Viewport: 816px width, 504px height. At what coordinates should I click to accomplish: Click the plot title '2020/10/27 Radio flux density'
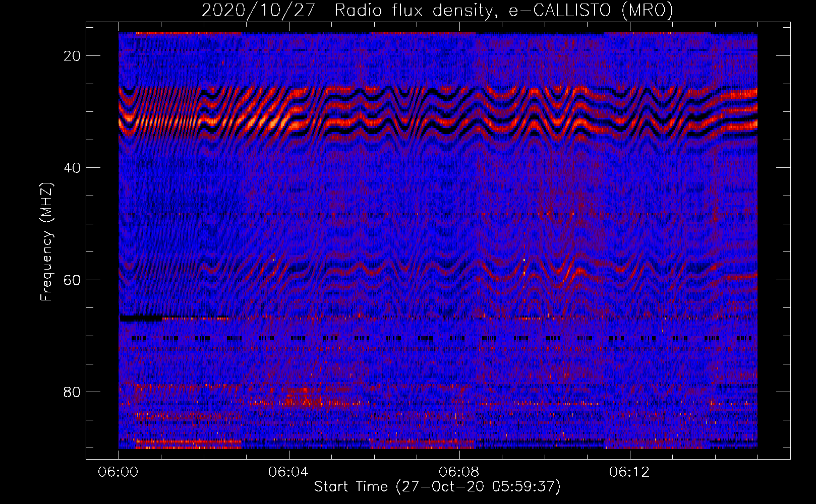437,11
